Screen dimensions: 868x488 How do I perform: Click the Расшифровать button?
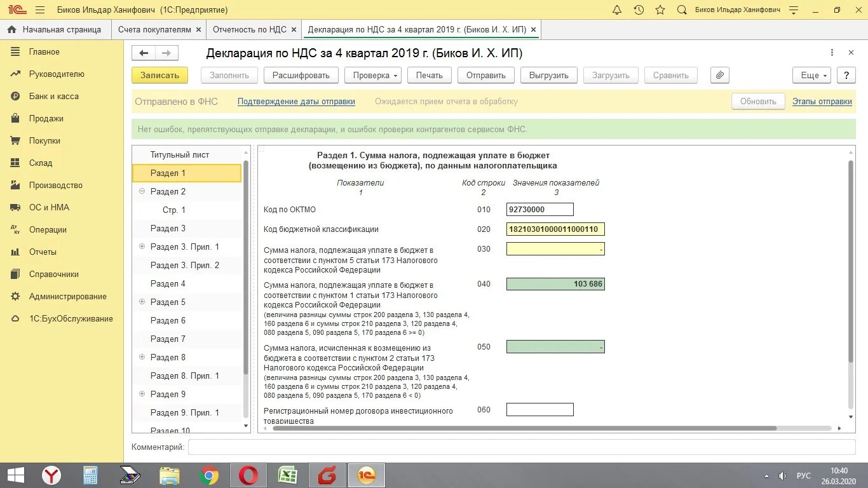tap(301, 75)
